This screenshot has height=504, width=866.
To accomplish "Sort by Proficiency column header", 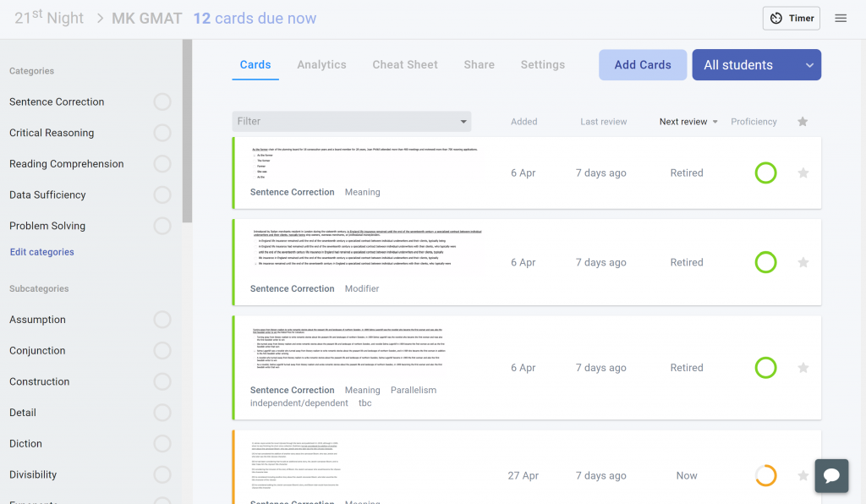I will click(754, 122).
